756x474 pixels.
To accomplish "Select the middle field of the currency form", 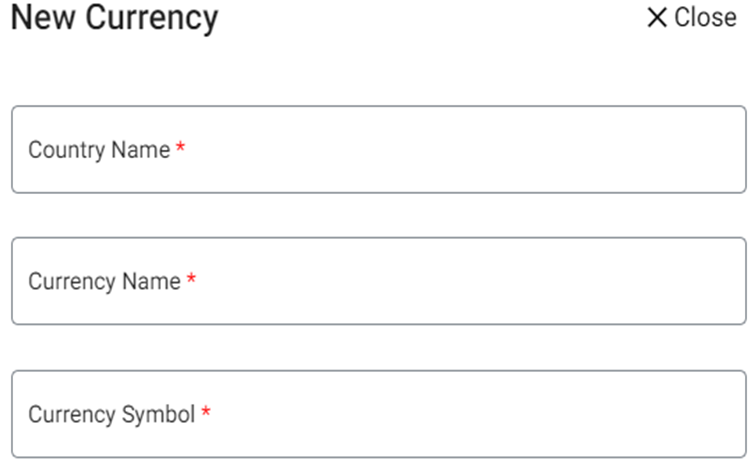I will (x=378, y=281).
